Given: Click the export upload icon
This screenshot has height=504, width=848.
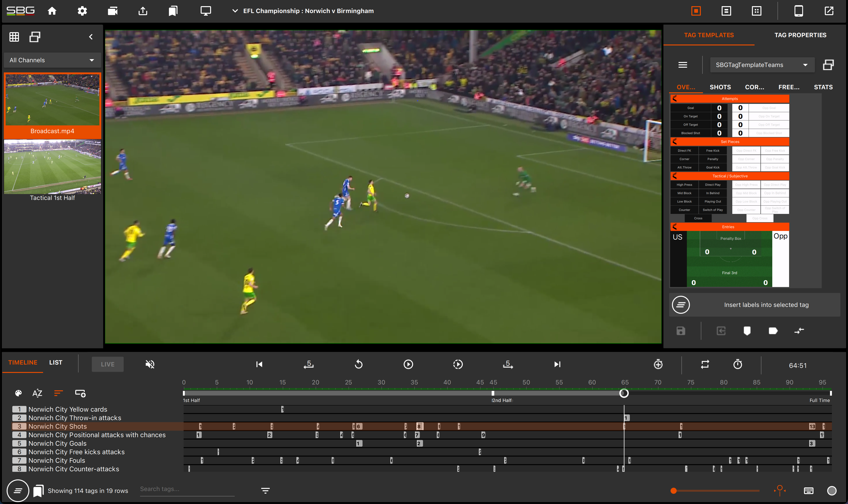Looking at the screenshot, I should 143,11.
